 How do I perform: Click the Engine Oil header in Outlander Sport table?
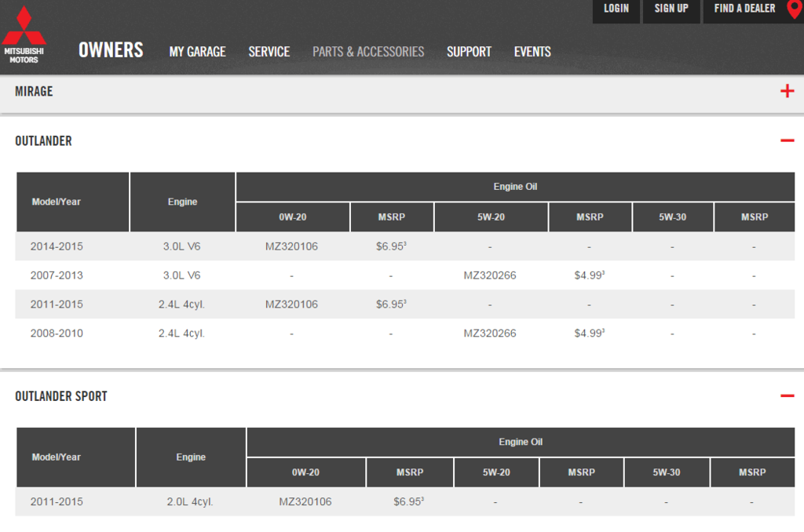click(x=521, y=442)
